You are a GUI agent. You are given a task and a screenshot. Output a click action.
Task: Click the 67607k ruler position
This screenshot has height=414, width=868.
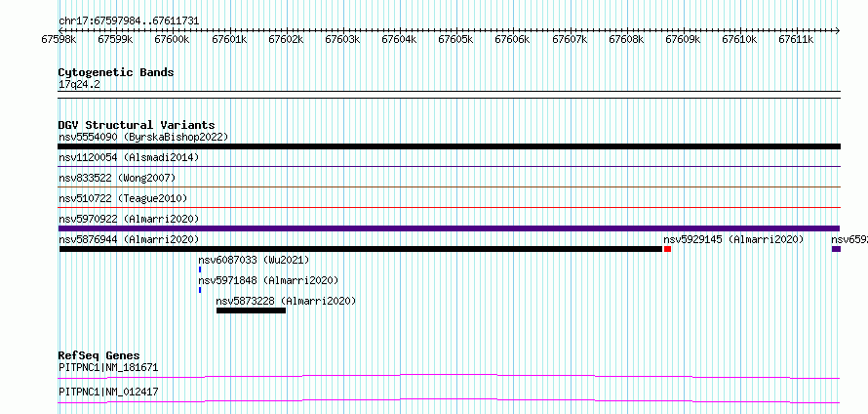coord(570,39)
